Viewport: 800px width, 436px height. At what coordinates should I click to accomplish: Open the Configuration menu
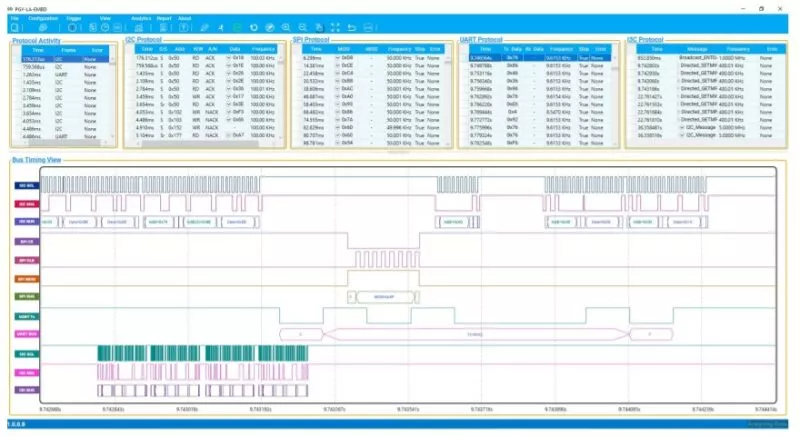42,18
